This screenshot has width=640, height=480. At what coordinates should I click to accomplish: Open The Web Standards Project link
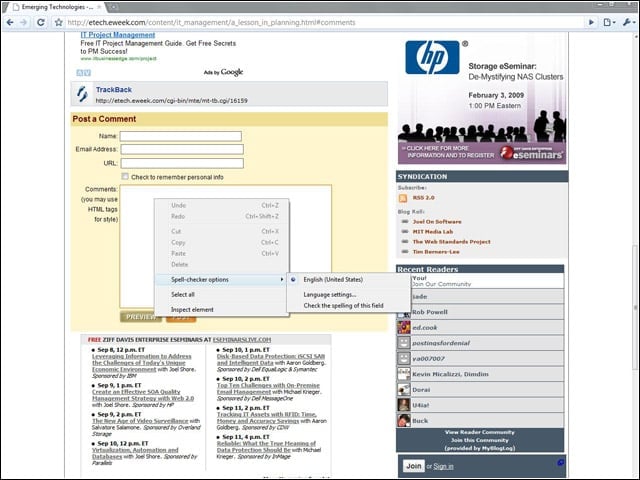[451, 242]
